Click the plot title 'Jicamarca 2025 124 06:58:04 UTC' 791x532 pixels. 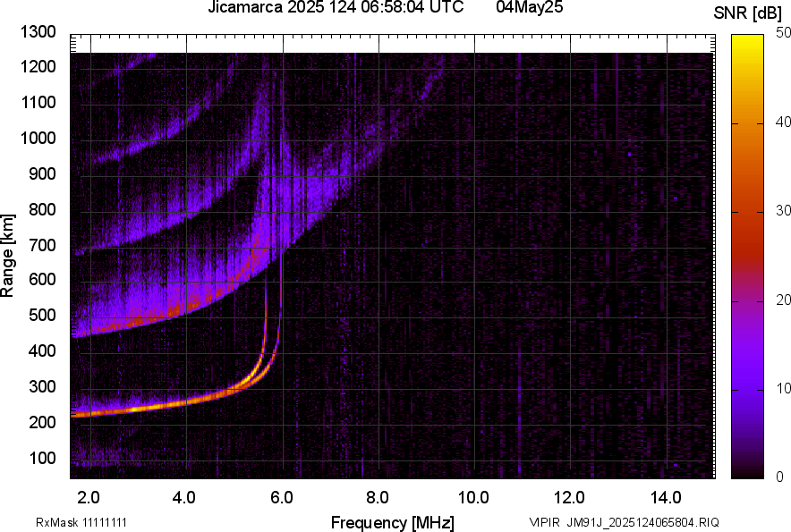(336, 7)
